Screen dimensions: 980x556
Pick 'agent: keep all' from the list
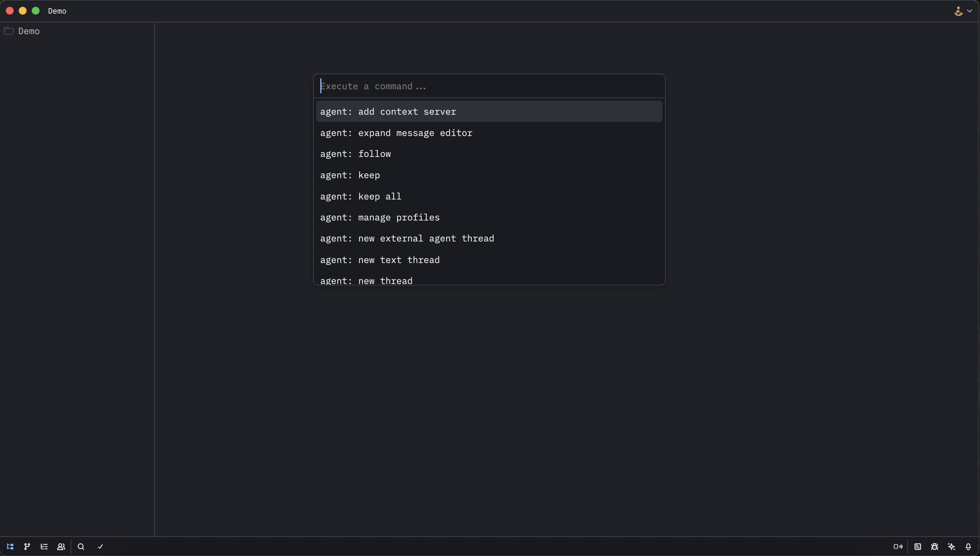point(360,196)
